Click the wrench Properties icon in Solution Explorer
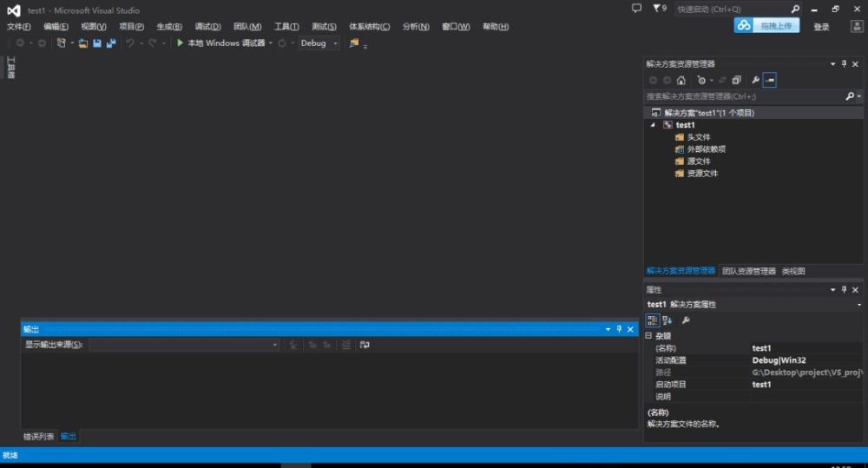This screenshot has height=468, width=868. (755, 80)
